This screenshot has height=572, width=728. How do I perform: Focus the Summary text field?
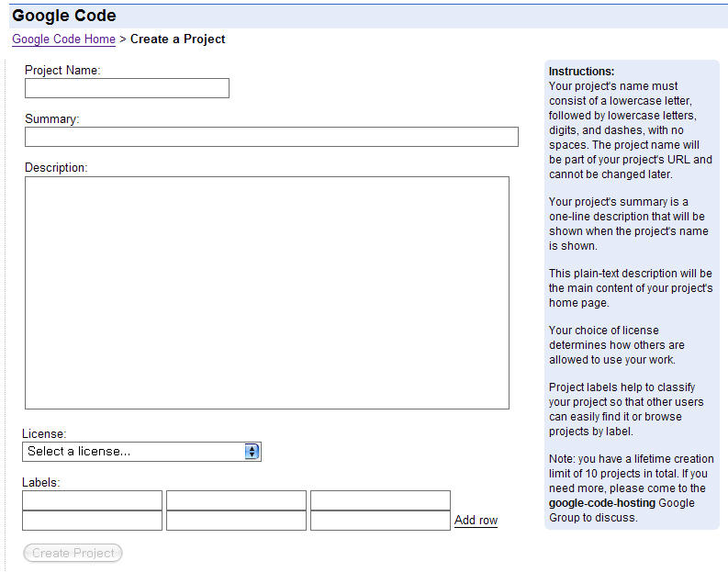(x=272, y=137)
